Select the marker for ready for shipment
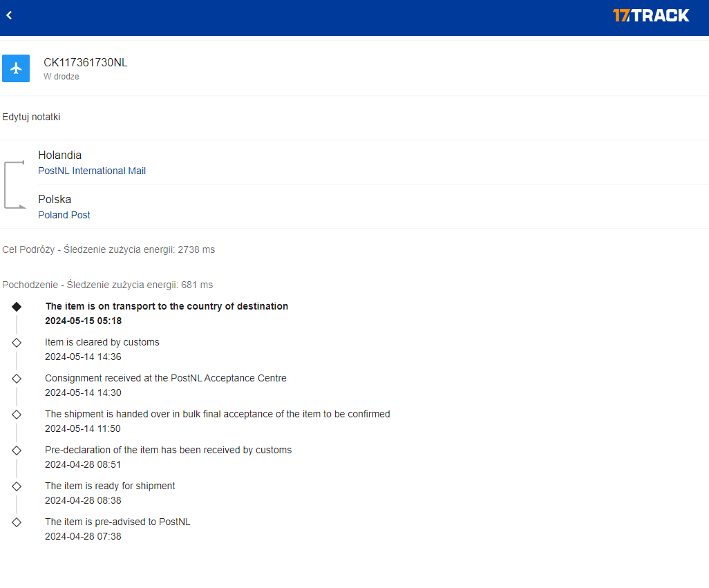Viewport: 709px width, 588px height. (17, 486)
